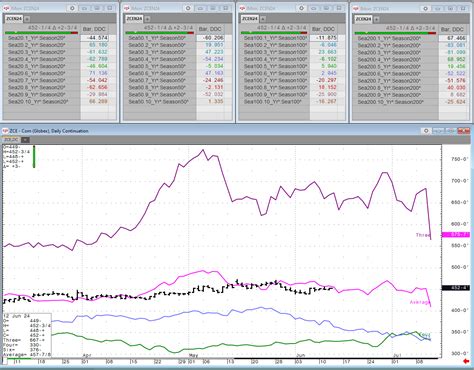Add a new tab in Season200 monitor window
Image resolution: width=474 pixels, height=370 pixels.
[x=376, y=19]
